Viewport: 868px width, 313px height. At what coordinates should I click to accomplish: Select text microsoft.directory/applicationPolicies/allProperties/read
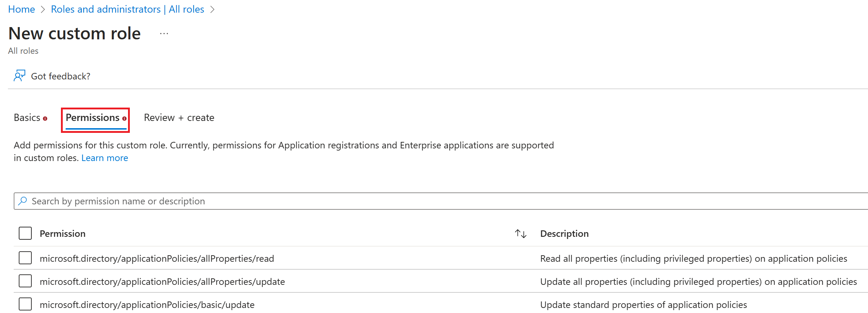tap(157, 258)
